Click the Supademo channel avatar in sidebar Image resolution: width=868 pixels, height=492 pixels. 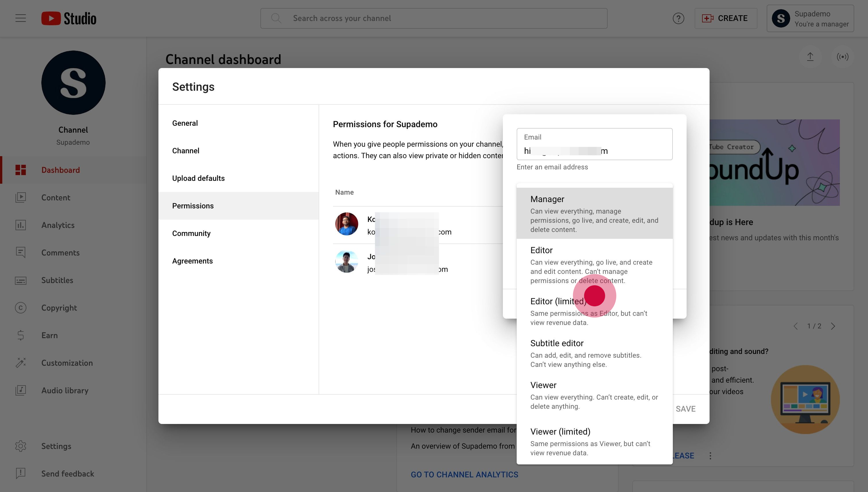pos(73,83)
